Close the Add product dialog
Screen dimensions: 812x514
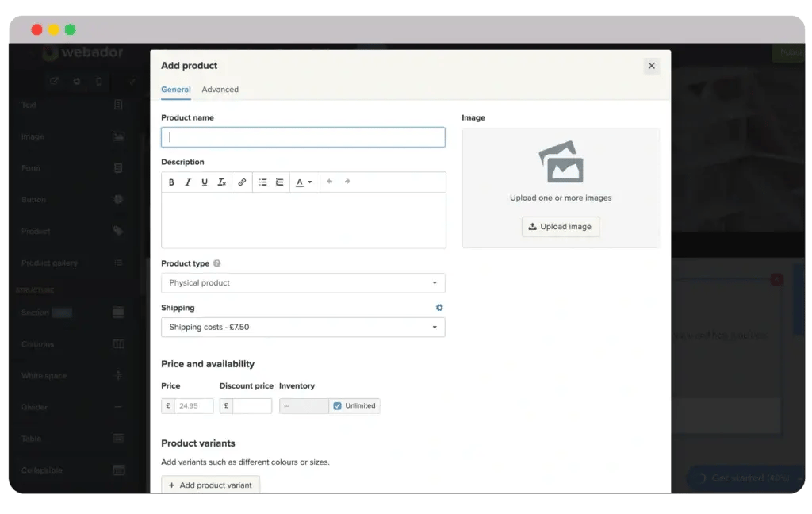[x=652, y=66]
